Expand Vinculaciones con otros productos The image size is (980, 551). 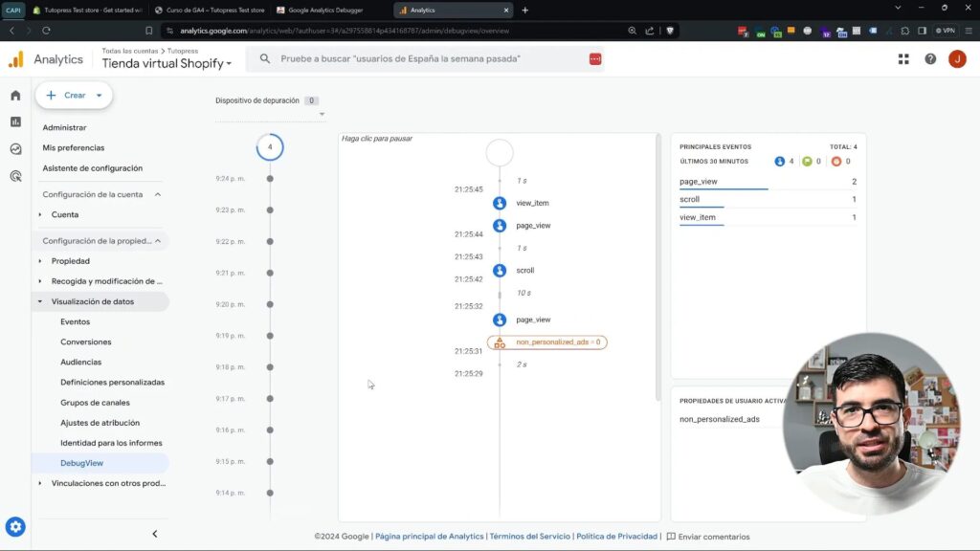click(x=40, y=483)
